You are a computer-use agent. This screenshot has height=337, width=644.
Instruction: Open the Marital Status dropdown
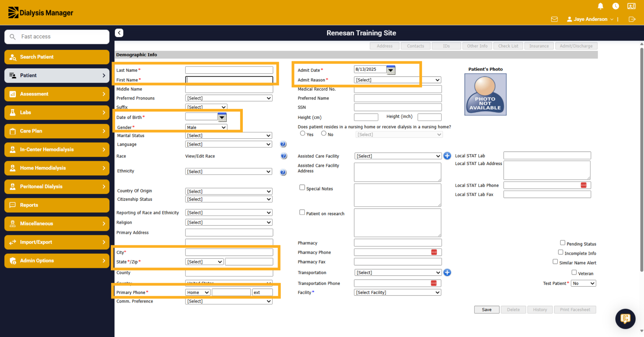click(x=229, y=136)
